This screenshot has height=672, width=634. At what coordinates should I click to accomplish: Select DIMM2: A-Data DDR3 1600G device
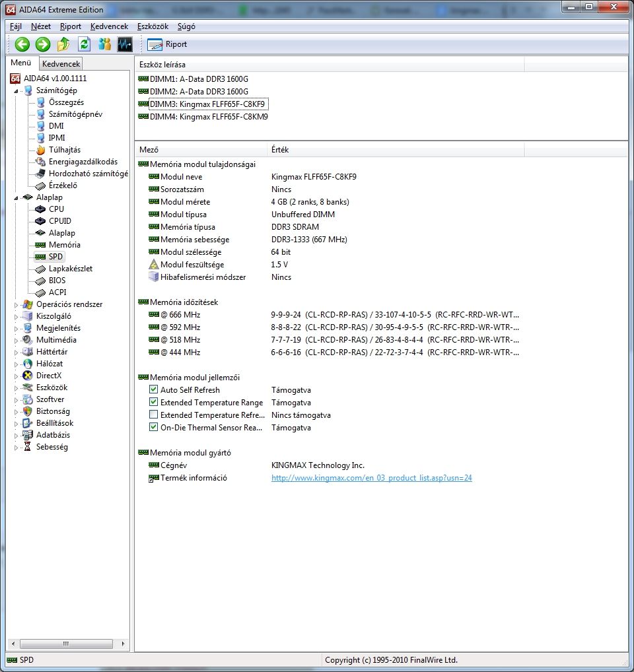(x=199, y=91)
